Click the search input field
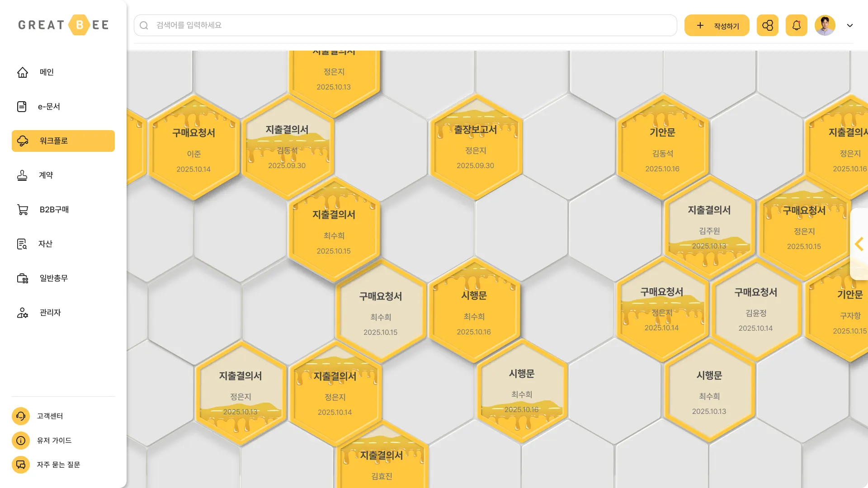 (405, 25)
